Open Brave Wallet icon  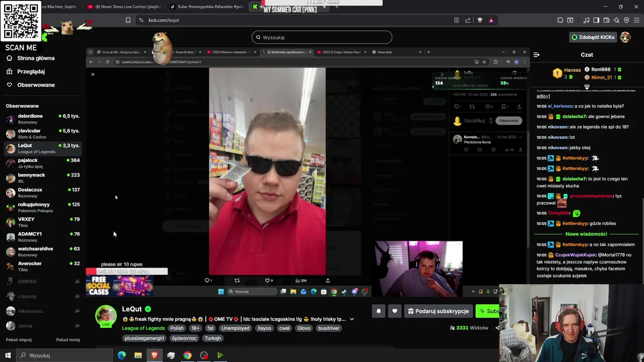(606, 20)
